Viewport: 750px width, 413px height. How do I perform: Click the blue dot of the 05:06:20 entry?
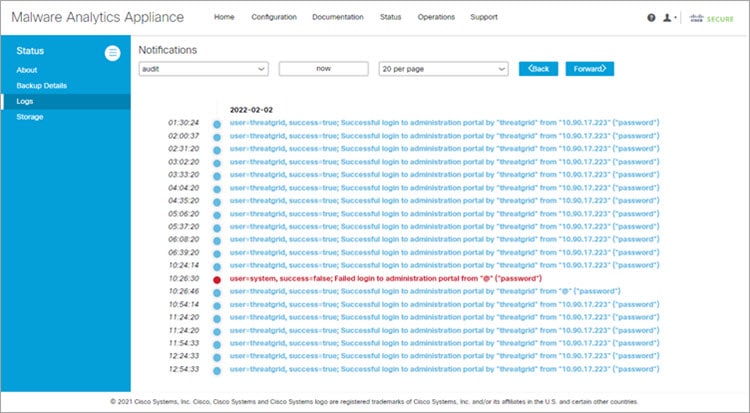(x=217, y=215)
